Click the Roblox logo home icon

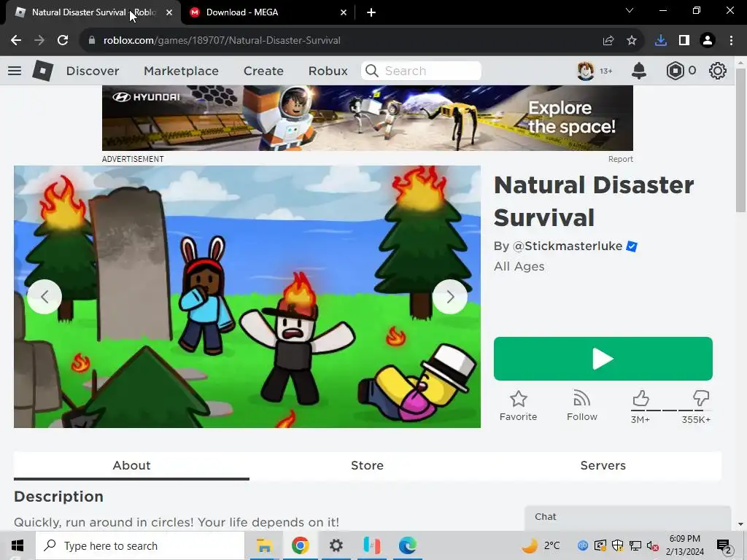point(42,71)
